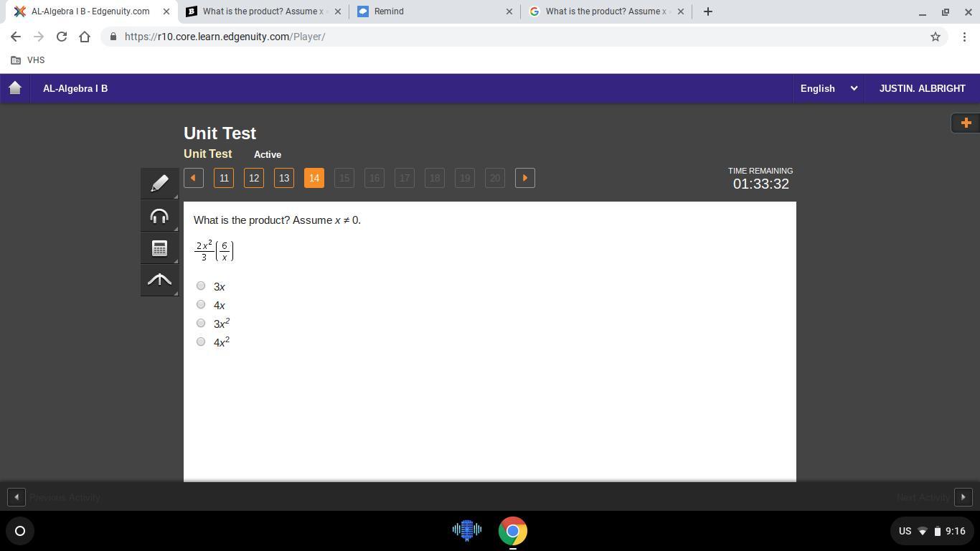Close the Google search tab
Screen dimensions: 980x551
[x=681, y=11]
